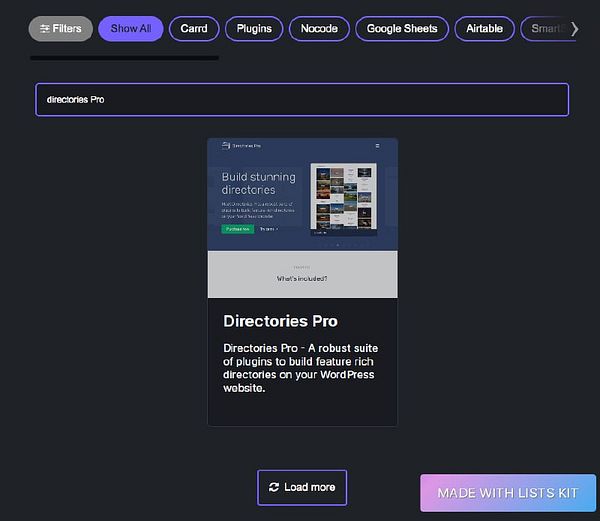Focus the search field containing directories Pro
The image size is (600, 521).
coord(302,99)
